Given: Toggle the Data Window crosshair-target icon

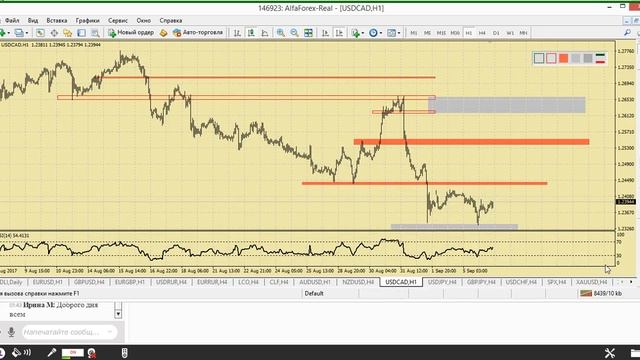Looking at the screenshot, I should (x=54, y=33).
